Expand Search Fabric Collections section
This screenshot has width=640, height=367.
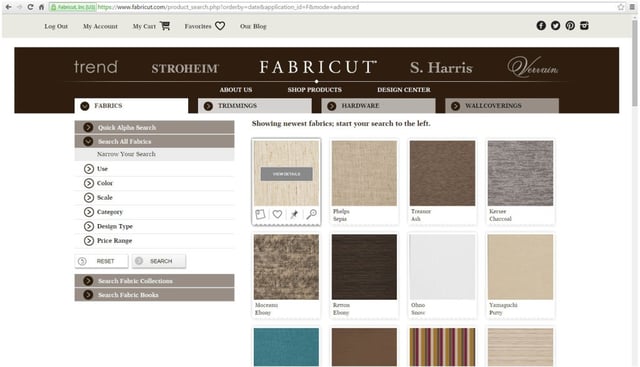pyautogui.click(x=154, y=281)
